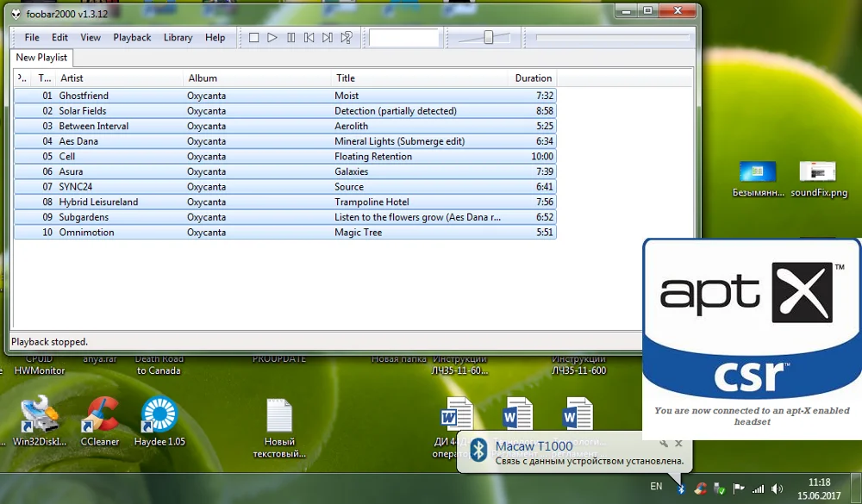
Task: Open the View menu
Action: pos(91,37)
